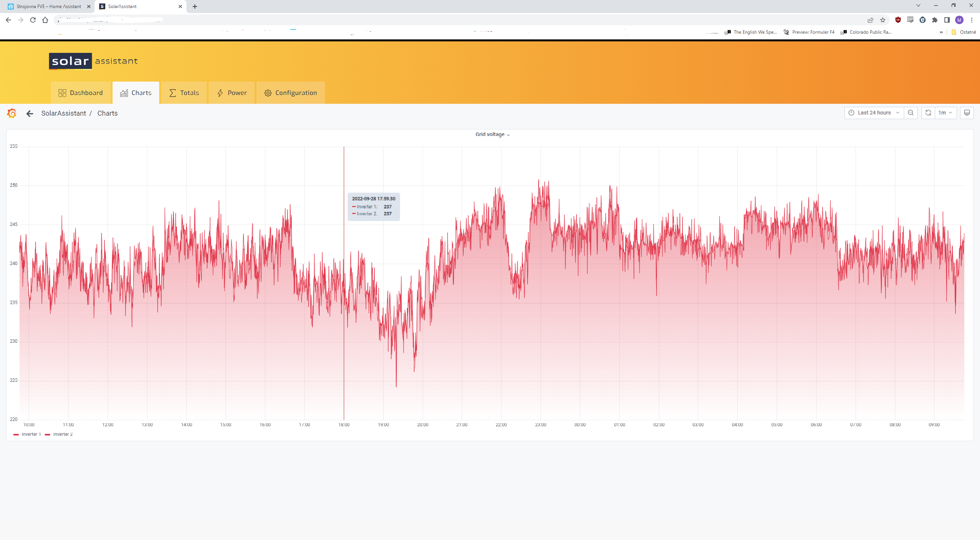Open the tab search dropdown arrow
The image size is (980, 540).
click(918, 5)
